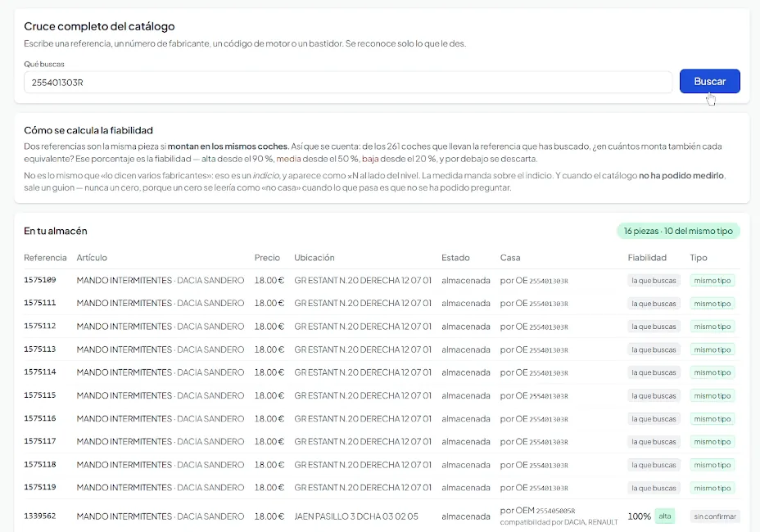Click the "Cómo se calcula la fiabilidad" heading
The image size is (760, 532).
coord(88,130)
